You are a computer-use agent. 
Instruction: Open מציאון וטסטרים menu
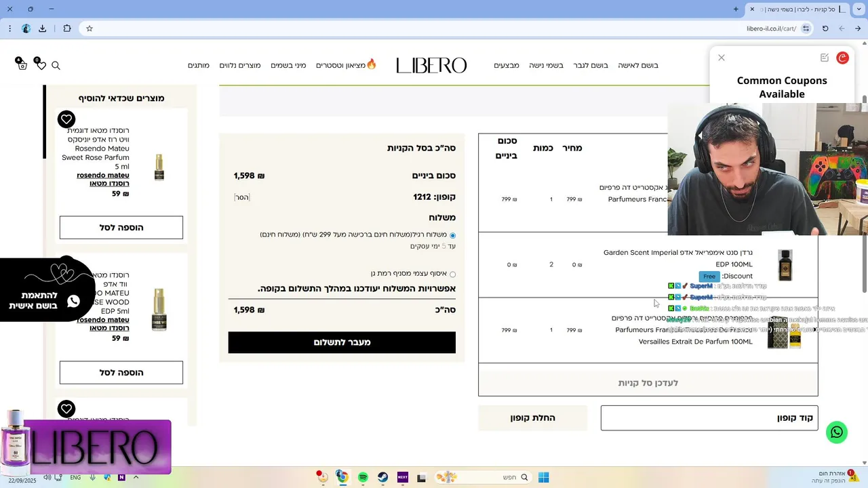click(x=346, y=66)
